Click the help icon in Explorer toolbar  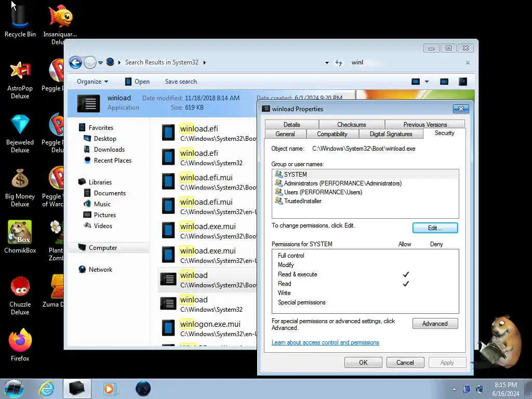(463, 82)
